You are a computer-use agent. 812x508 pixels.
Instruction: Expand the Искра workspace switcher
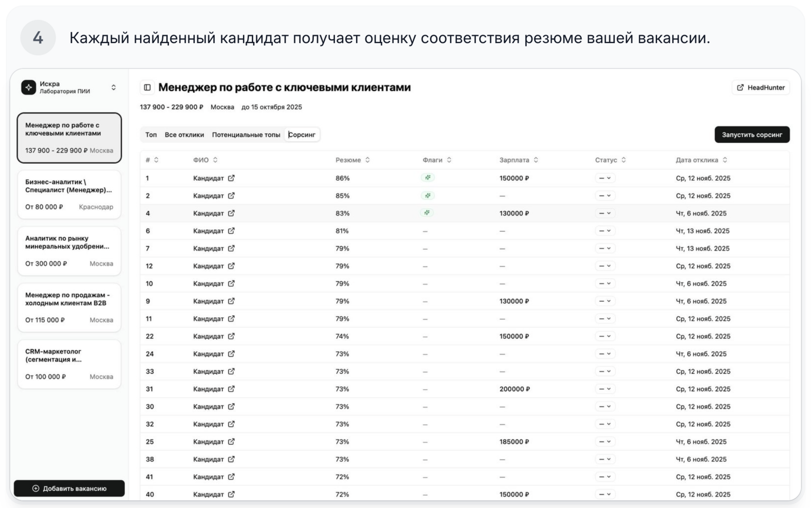(114, 87)
